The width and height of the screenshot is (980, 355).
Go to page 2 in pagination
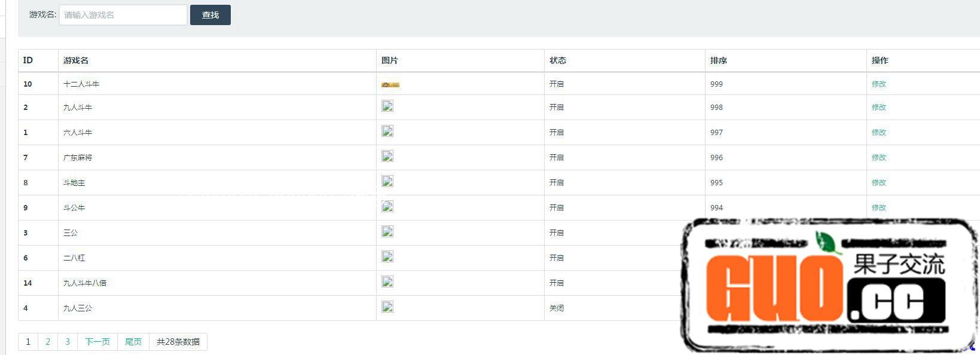click(x=48, y=342)
